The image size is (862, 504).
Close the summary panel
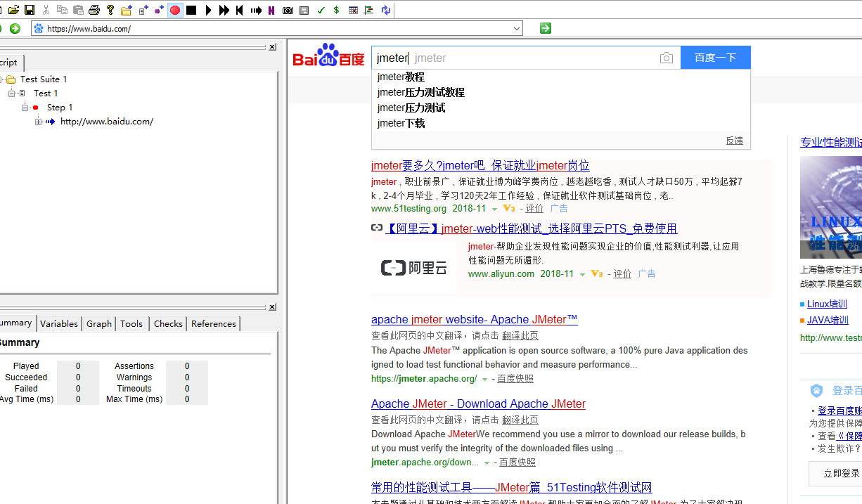[x=272, y=307]
